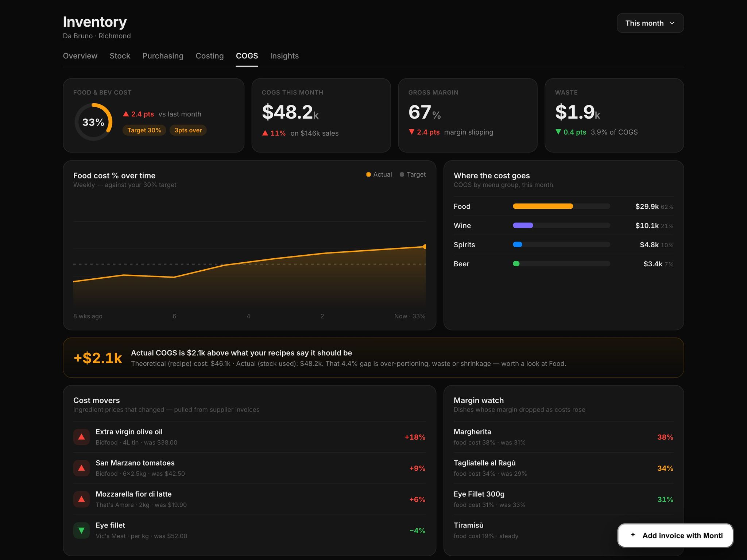Click the sparkle icon on Add invoice button

[633, 535]
